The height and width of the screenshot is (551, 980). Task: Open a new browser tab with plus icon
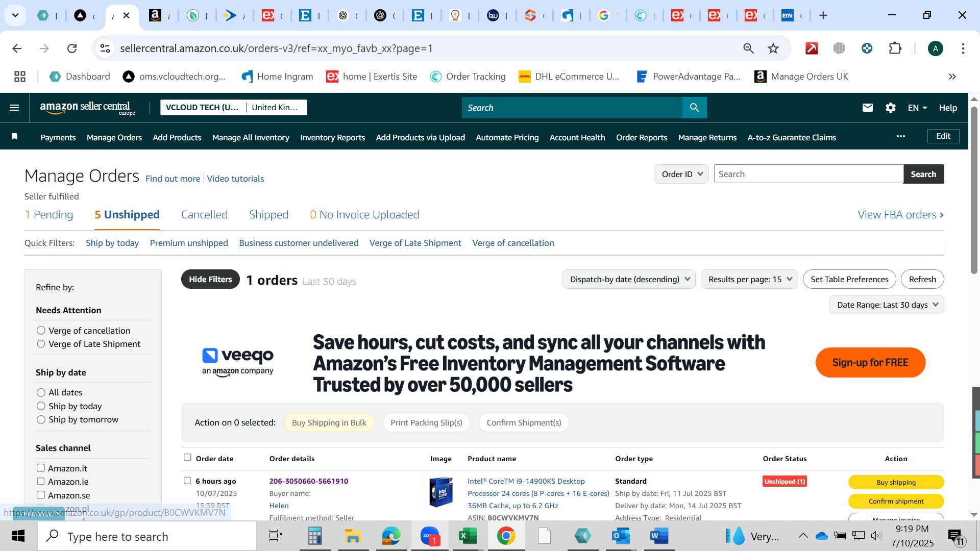[823, 15]
